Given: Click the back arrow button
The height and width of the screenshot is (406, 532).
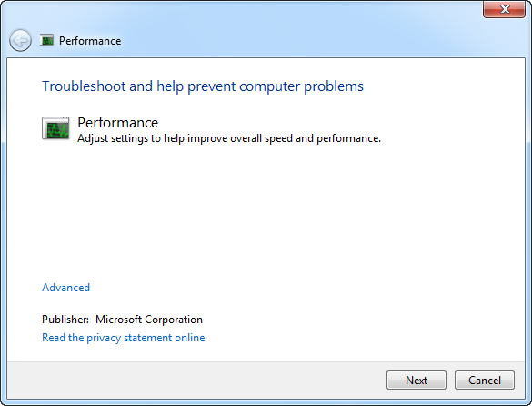Looking at the screenshot, I should [20, 40].
